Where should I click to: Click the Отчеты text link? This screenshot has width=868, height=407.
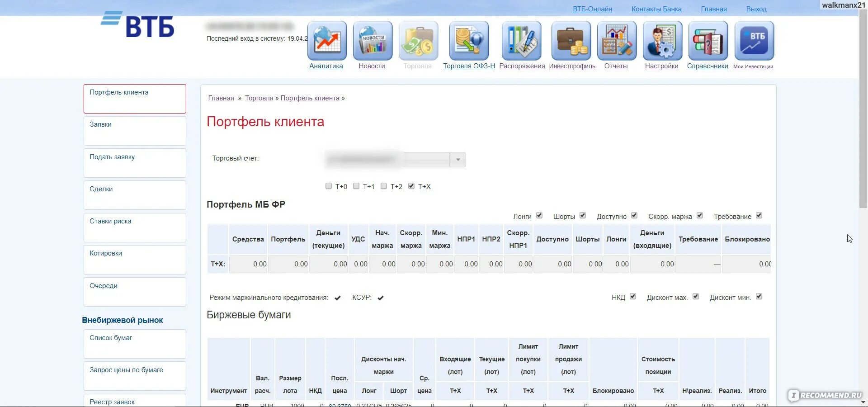[x=616, y=66]
